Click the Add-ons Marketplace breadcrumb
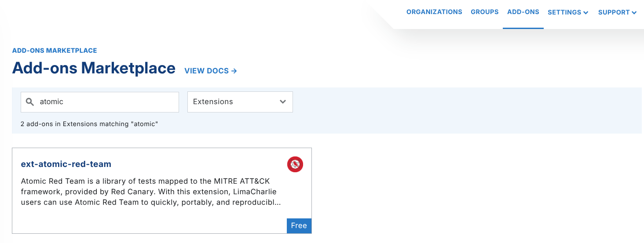Screen dimensions: 644x243 [55, 51]
